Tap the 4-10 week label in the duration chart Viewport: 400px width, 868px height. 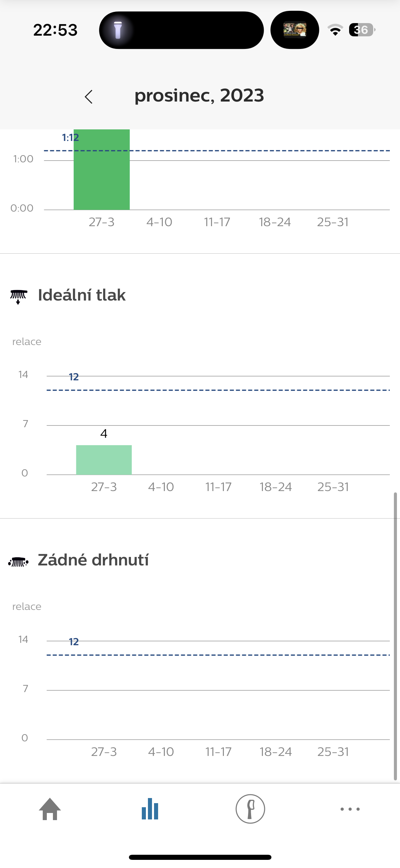click(159, 222)
